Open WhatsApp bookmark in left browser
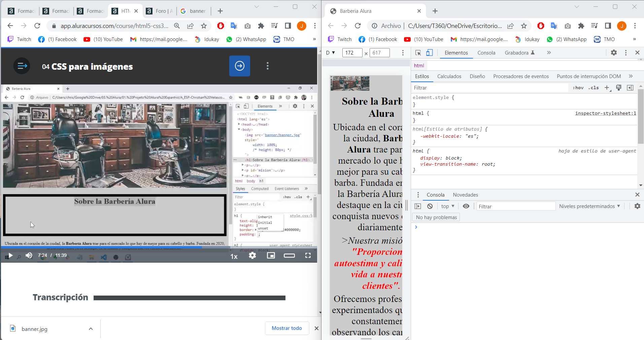The height and width of the screenshot is (340, 644). [x=246, y=39]
